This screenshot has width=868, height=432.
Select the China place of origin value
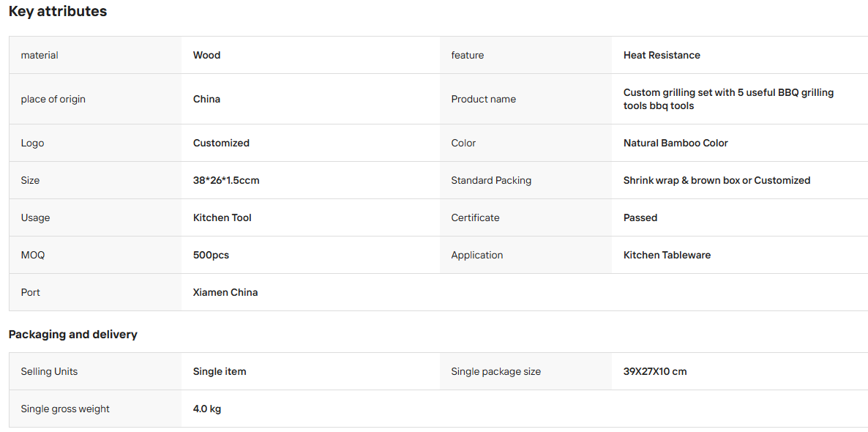[206, 99]
